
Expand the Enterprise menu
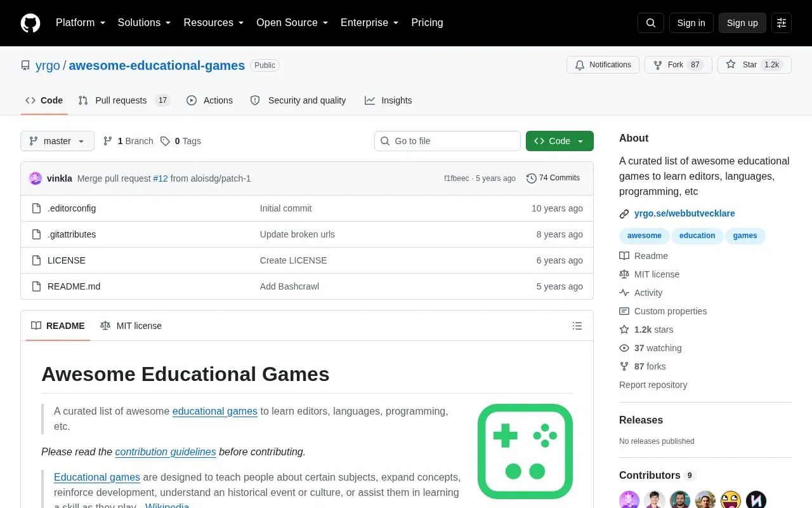click(369, 23)
